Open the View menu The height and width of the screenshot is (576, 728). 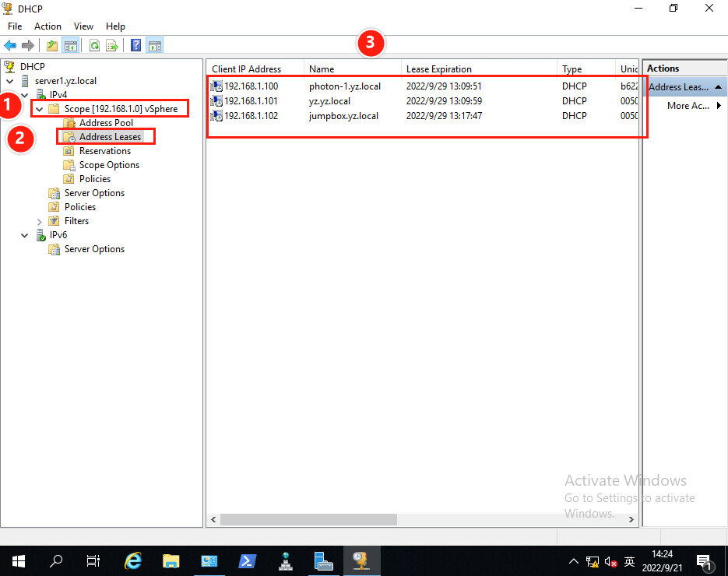83,26
